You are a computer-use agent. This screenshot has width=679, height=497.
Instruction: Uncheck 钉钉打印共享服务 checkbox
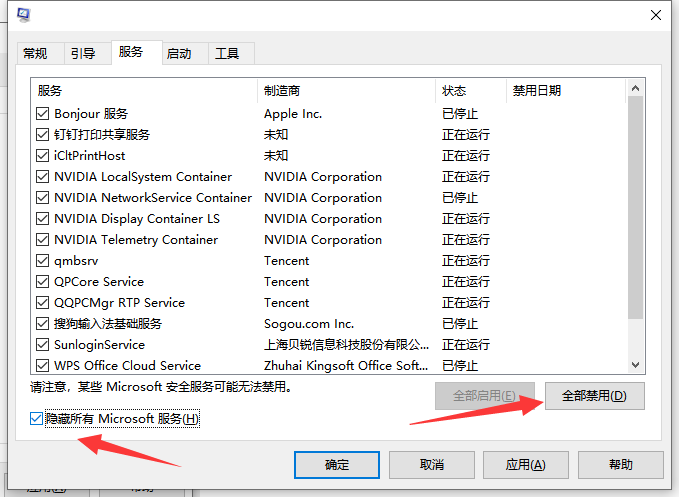(42, 135)
